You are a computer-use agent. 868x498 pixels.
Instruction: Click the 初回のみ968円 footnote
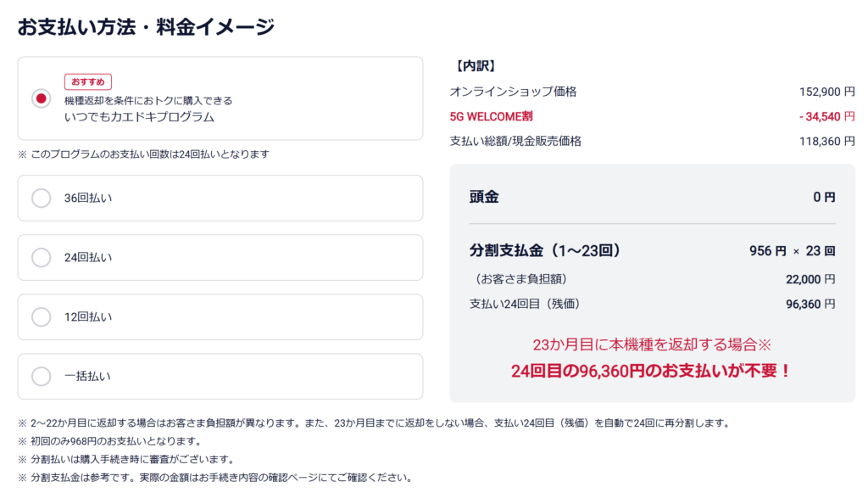coord(115,441)
